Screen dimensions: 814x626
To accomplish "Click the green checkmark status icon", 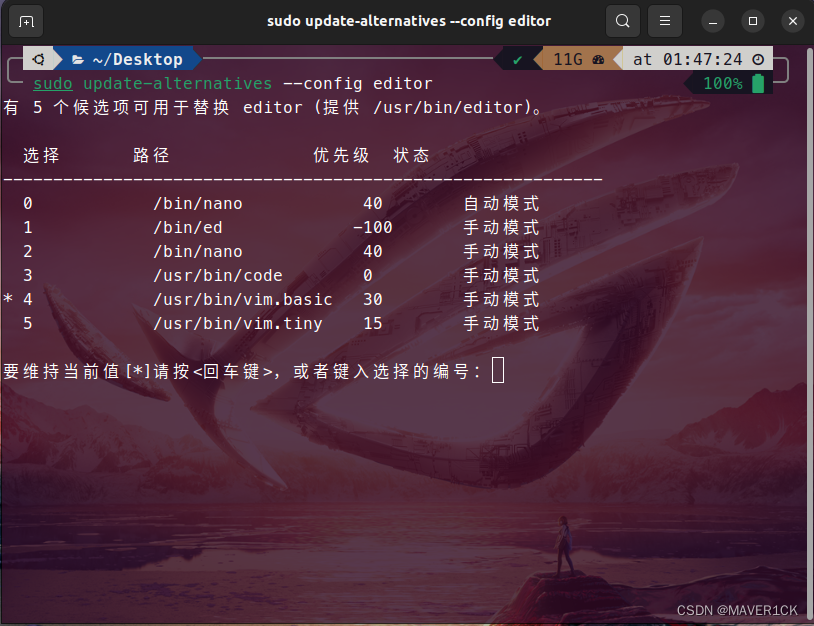I will [x=517, y=60].
